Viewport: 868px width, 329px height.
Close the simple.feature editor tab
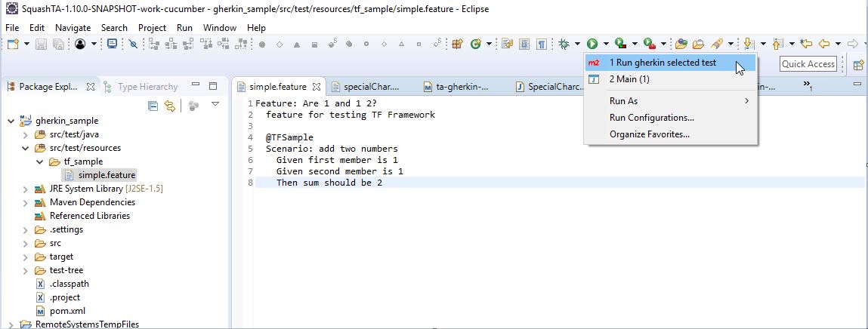317,87
